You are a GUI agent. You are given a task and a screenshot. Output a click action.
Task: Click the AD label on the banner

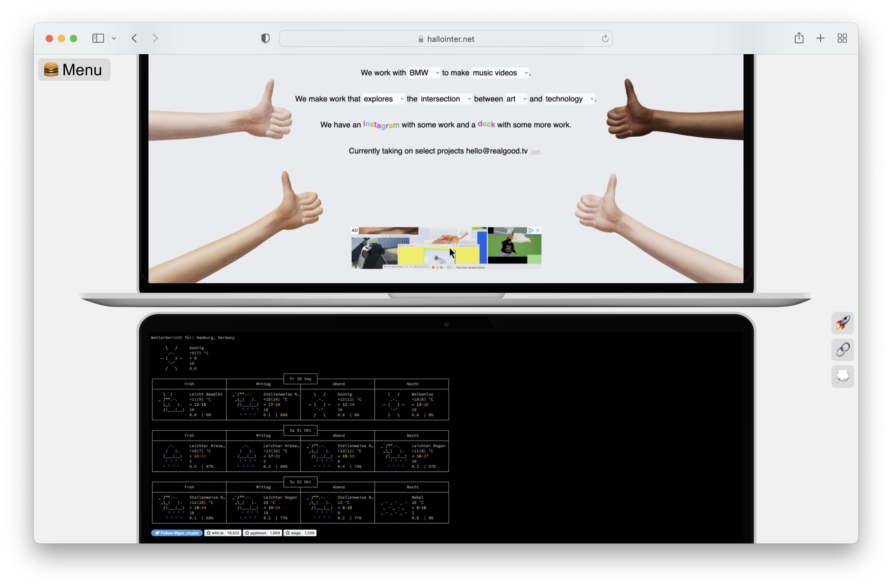click(x=355, y=230)
